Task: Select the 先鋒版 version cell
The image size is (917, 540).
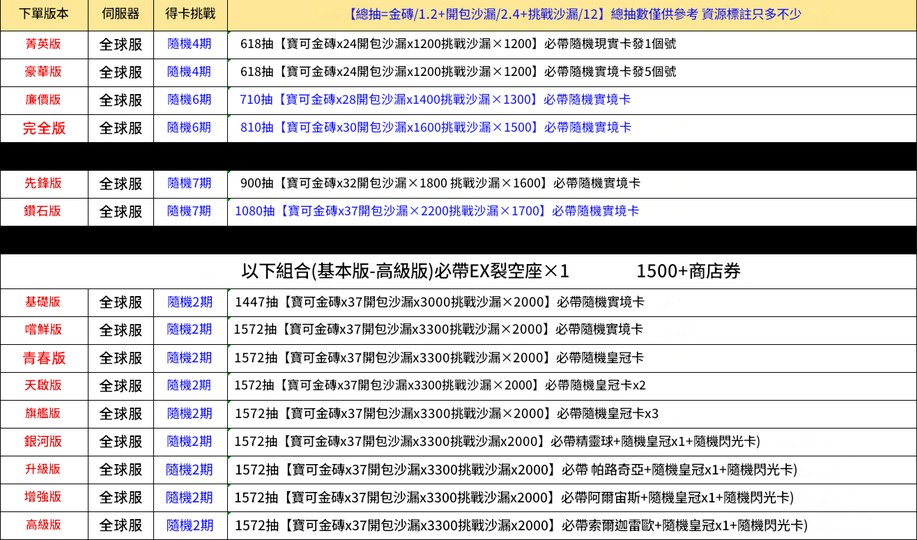Action: coord(43,183)
